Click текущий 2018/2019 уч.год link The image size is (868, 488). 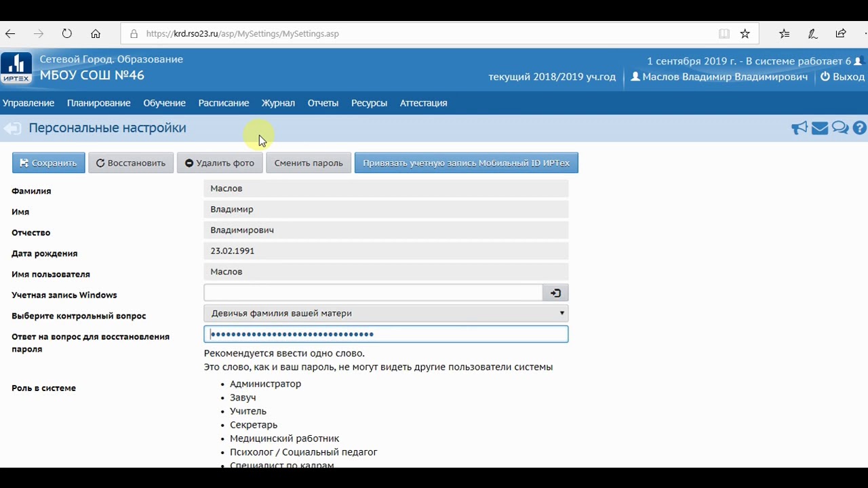click(552, 77)
